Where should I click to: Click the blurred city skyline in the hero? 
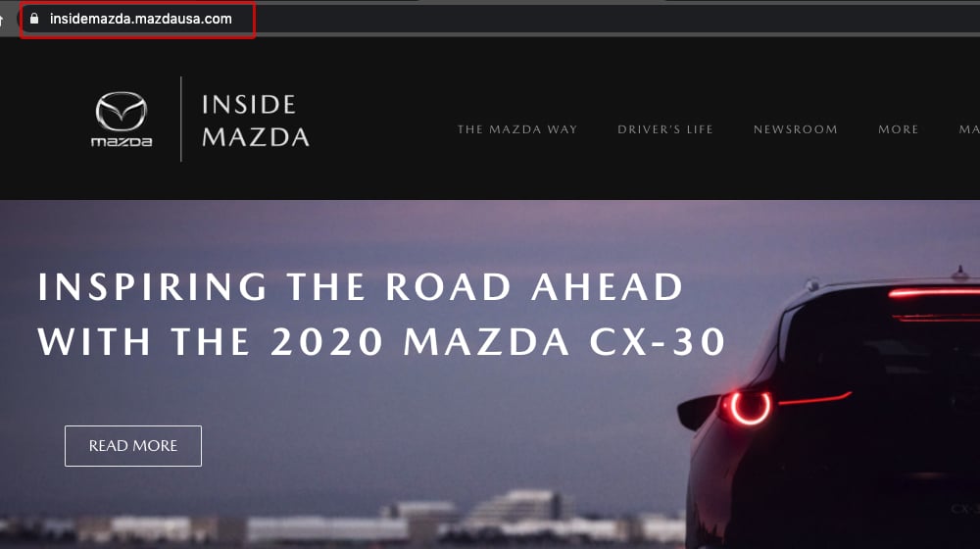pos(342,518)
